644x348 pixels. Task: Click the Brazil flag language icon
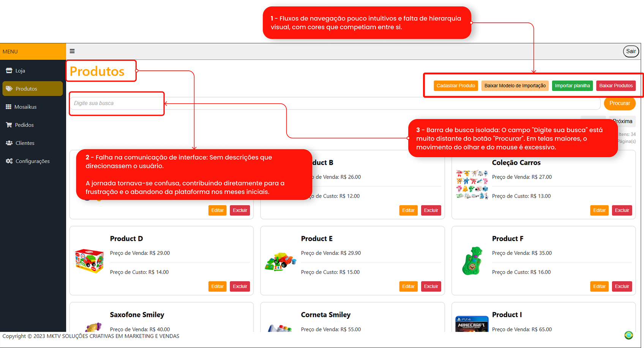629,335
